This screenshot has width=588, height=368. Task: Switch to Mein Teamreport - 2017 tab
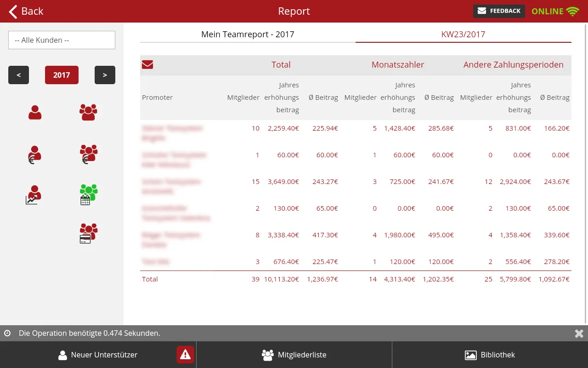[248, 34]
